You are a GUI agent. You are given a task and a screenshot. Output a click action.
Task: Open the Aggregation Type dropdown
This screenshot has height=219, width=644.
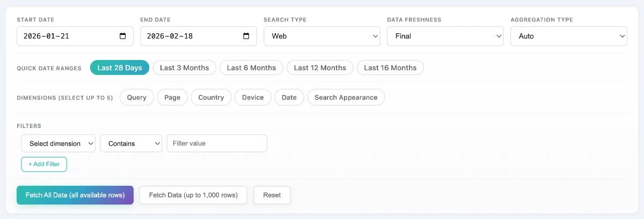point(568,36)
